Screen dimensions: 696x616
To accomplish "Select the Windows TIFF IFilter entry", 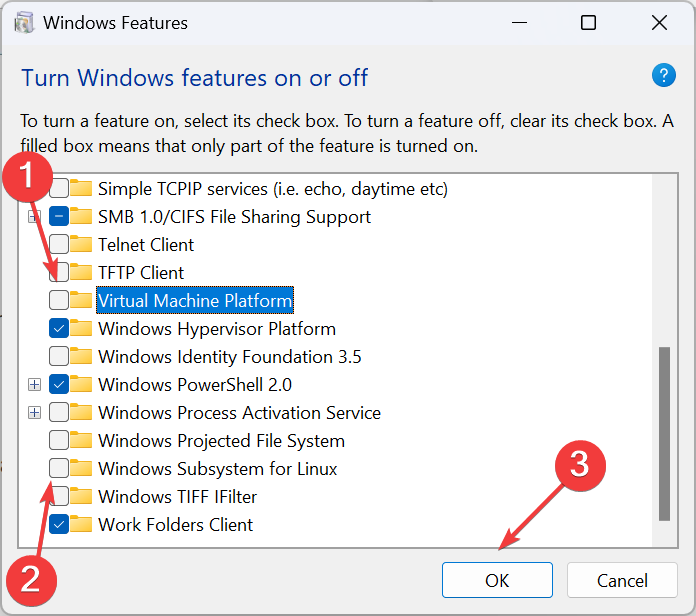I will (176, 496).
